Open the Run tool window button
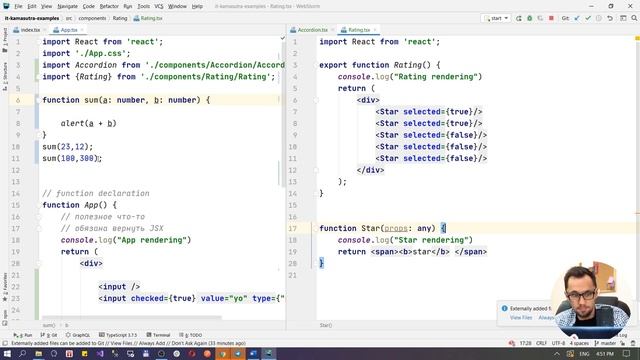Screen dimensions: 640x360 (23, 335)
